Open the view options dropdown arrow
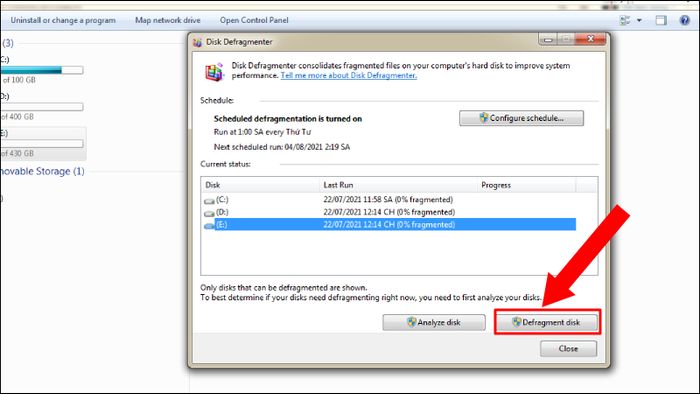700x394 pixels. 639,20
